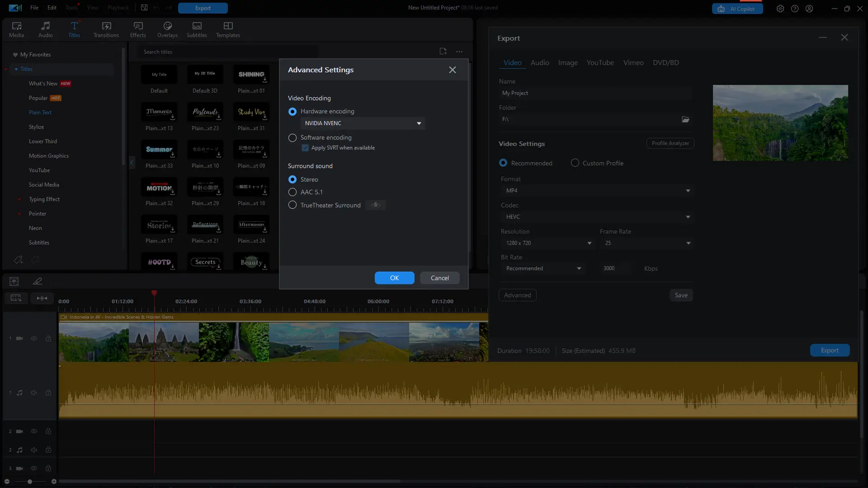The image size is (868, 488).
Task: Switch to the YouTube export tab
Action: coord(600,63)
